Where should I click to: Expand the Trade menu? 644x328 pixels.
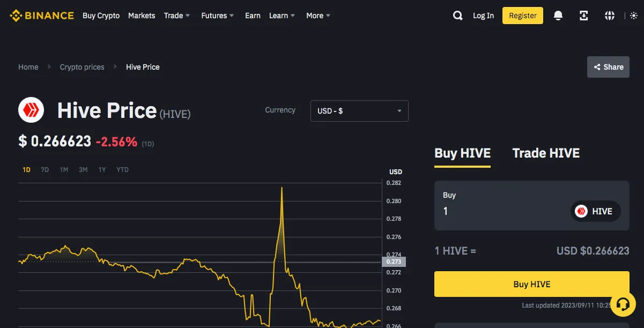pyautogui.click(x=177, y=16)
